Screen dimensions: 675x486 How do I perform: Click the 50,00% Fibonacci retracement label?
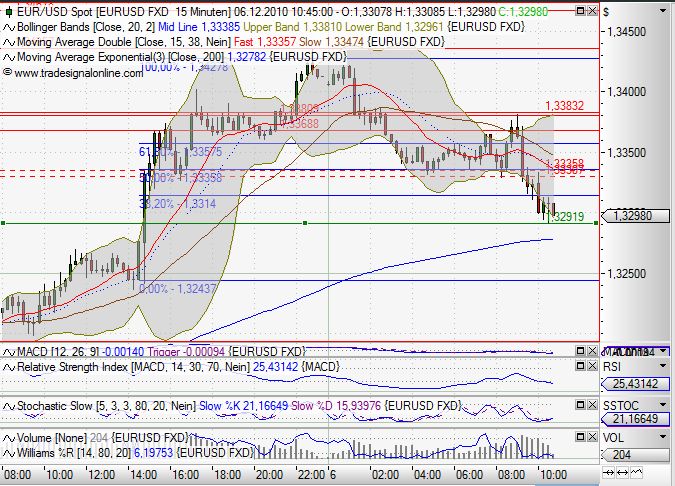coord(181,177)
